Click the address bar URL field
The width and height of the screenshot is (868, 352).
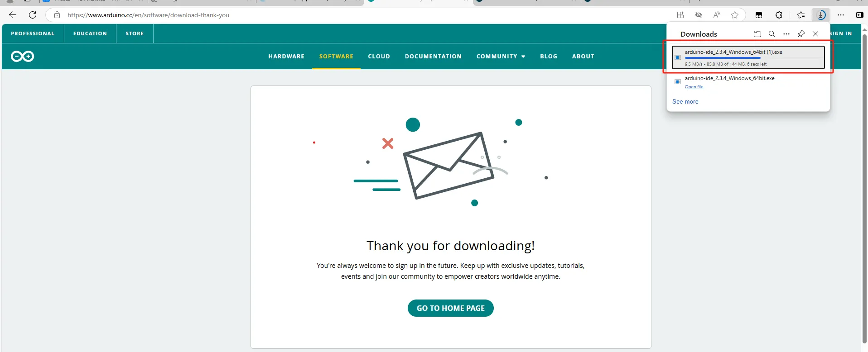(362, 15)
